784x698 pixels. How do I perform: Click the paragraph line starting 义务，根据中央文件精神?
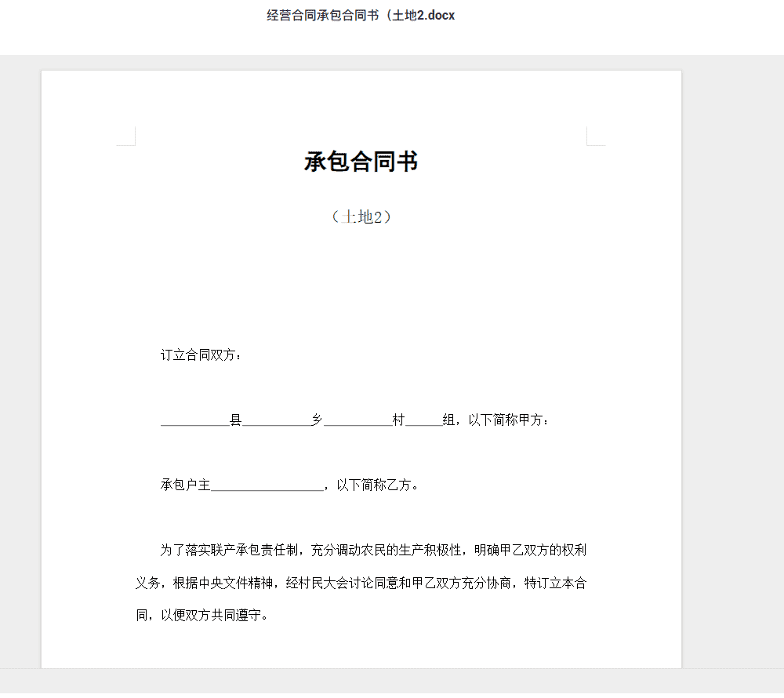pos(361,583)
